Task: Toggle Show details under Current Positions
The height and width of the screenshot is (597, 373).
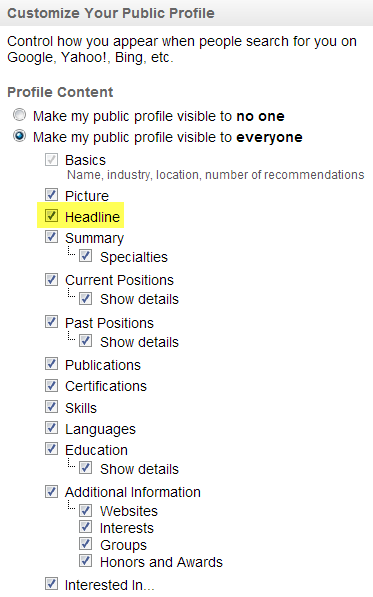Action: pyautogui.click(x=86, y=298)
